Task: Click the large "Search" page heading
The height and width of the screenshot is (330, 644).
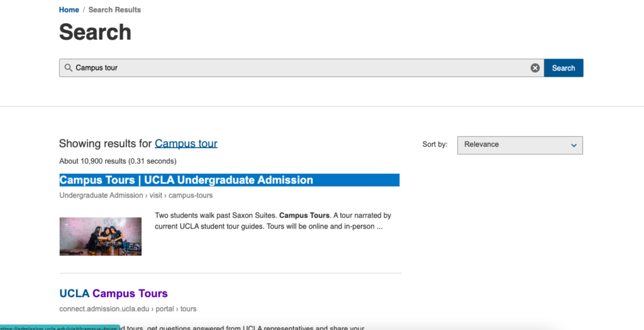Action: 96,32
